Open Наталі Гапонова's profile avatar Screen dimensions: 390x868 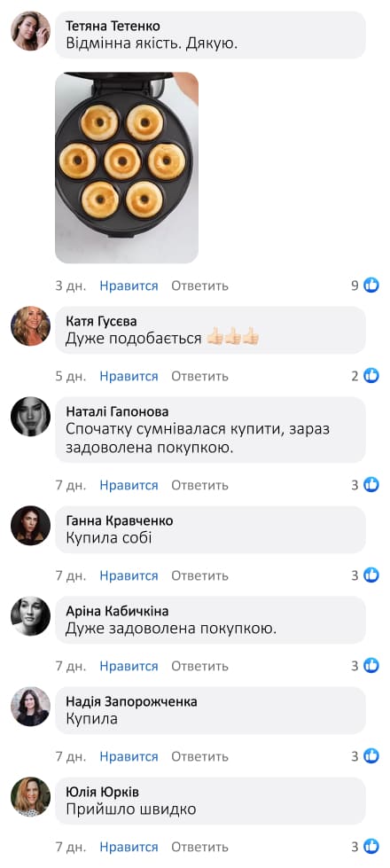coord(30,417)
